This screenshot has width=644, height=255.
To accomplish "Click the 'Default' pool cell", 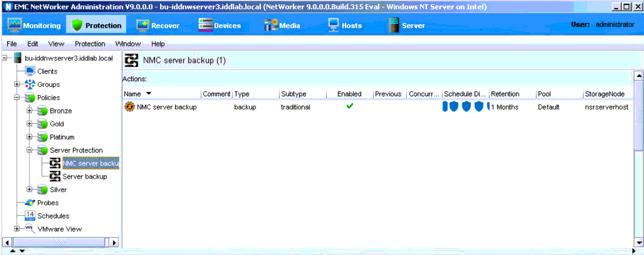I will [x=549, y=107].
